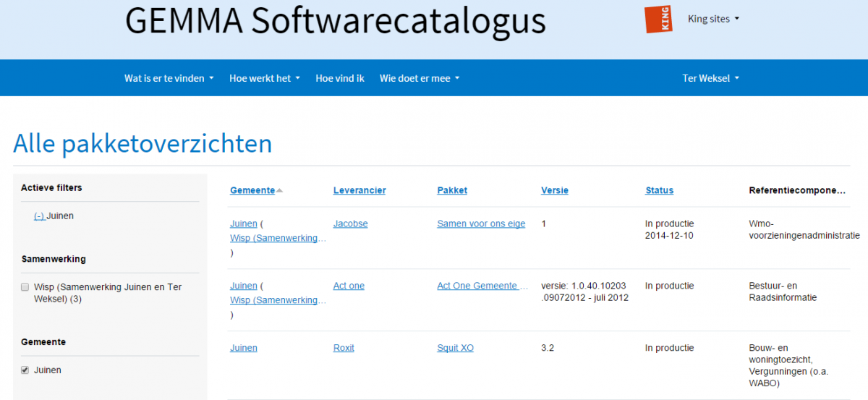868x400 pixels.
Task: Remove the active Juinen filter via (-) link
Action: (39, 216)
